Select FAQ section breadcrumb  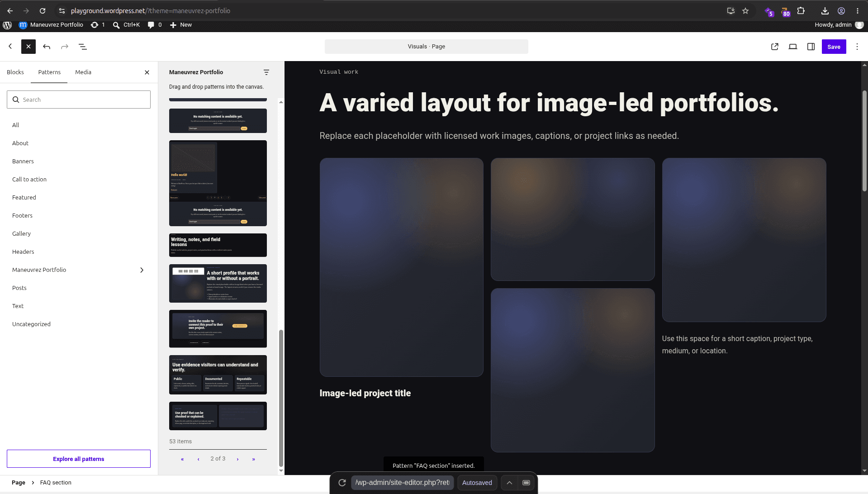click(56, 483)
